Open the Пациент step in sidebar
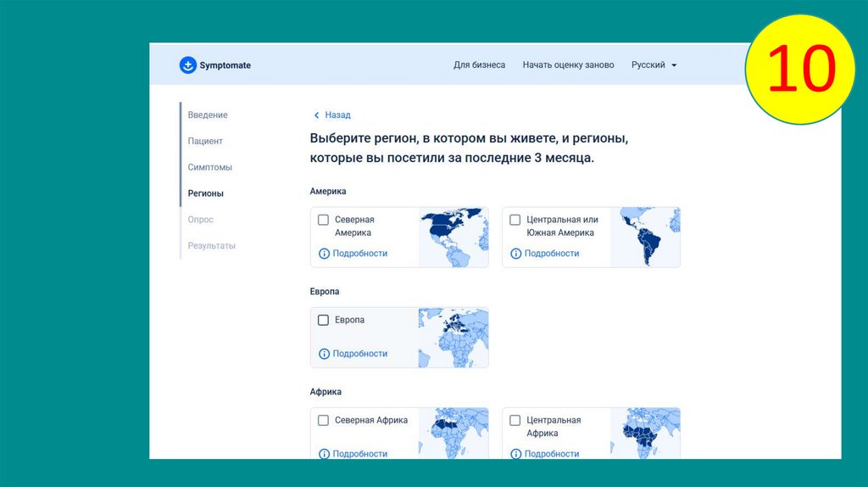This screenshot has height=487, width=868. [x=205, y=142]
